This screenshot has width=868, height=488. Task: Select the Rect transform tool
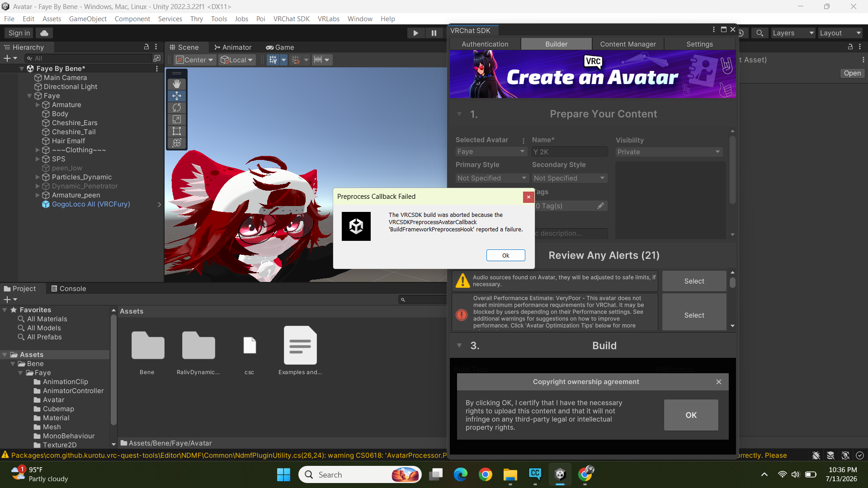point(177,131)
